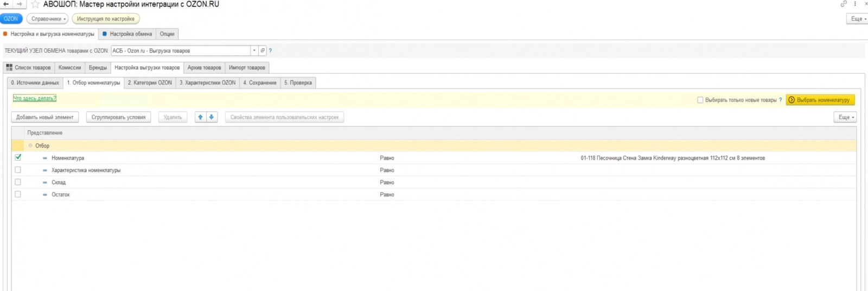
Task: Go to step 2. Категории OZON
Action: pyautogui.click(x=150, y=83)
